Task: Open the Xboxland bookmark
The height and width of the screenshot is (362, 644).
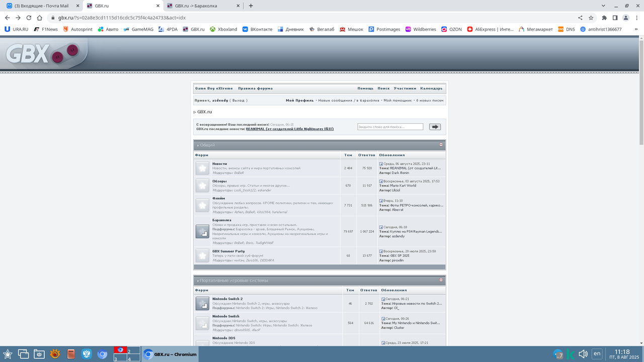Action: pyautogui.click(x=223, y=29)
